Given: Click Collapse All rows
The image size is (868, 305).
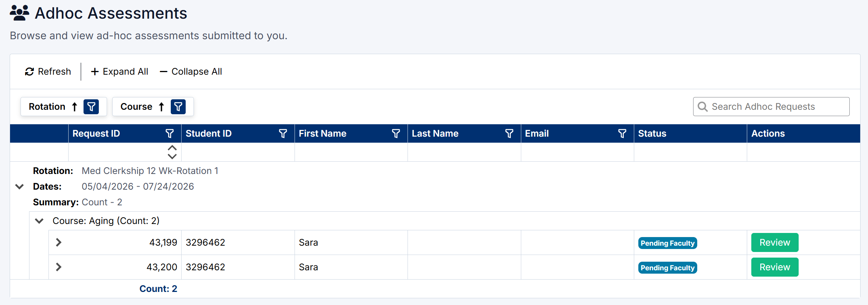Looking at the screenshot, I should (191, 71).
